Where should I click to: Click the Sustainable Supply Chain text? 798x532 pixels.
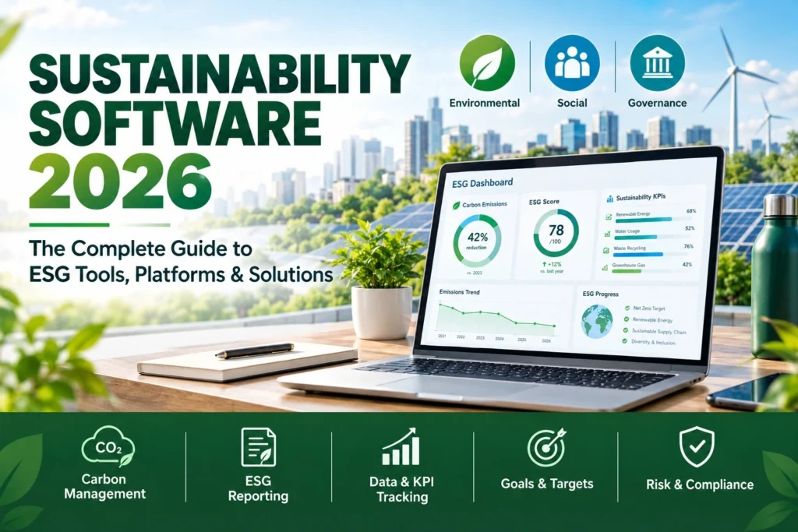(659, 331)
